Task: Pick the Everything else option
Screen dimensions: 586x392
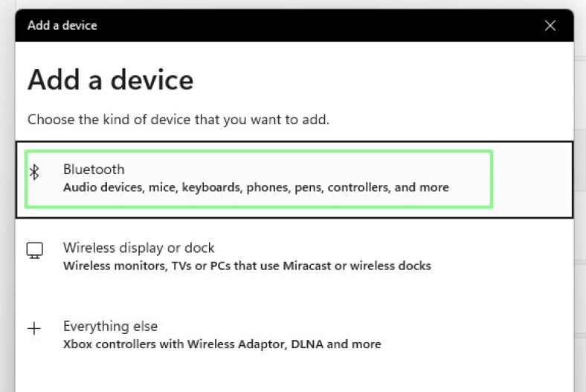Action: (x=110, y=326)
